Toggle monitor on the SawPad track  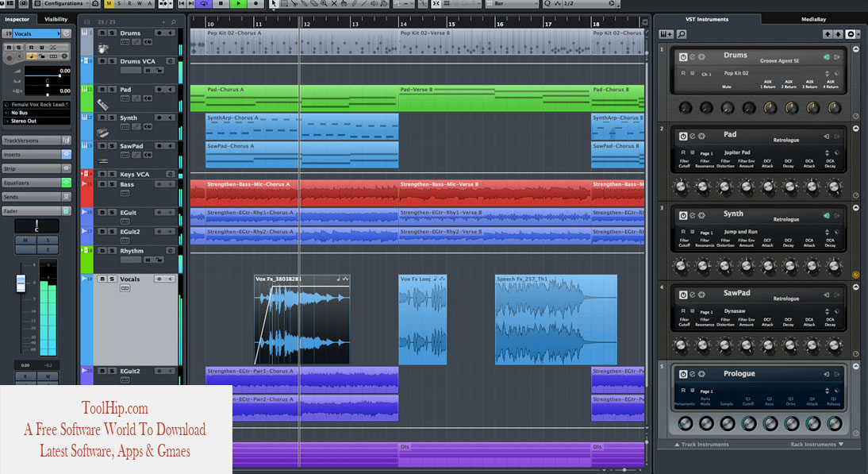[x=171, y=145]
